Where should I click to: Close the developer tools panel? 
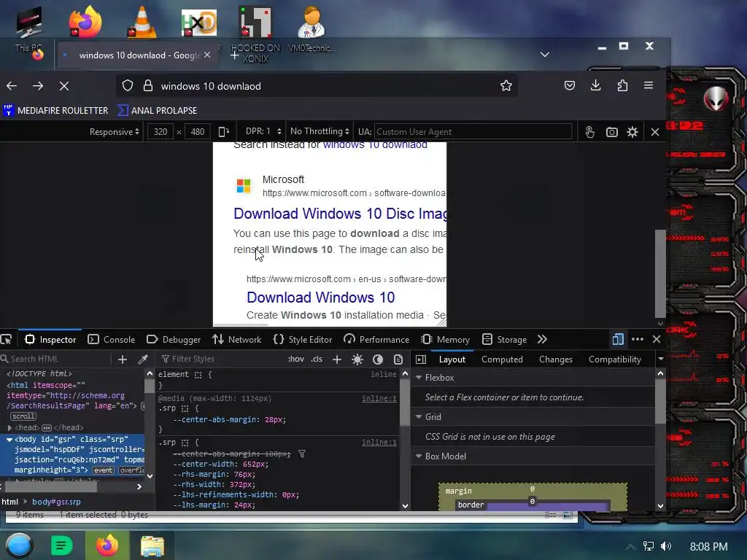[x=657, y=339]
